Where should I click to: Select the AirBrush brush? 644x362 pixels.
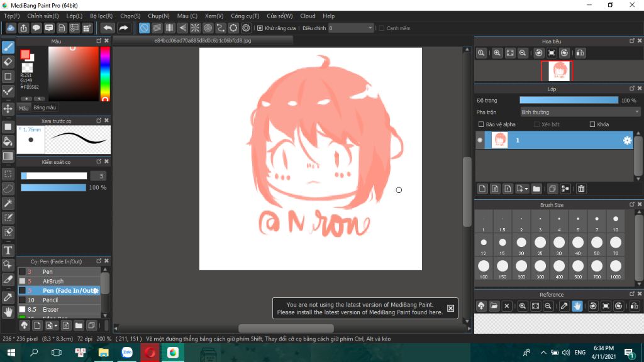(59, 281)
